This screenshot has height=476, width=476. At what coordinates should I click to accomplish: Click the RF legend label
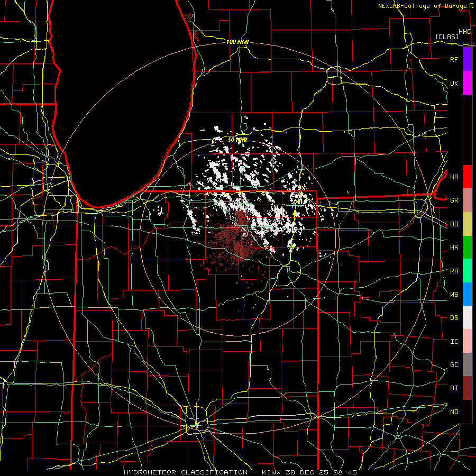(454, 59)
